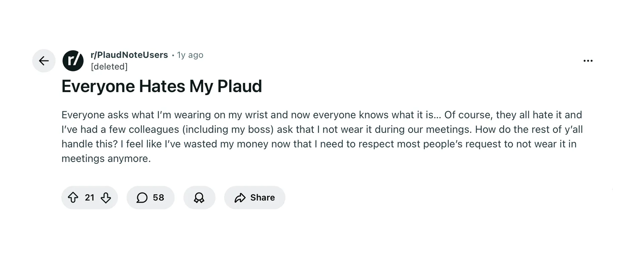Share the Plaud post
The height and width of the screenshot is (253, 644).
pyautogui.click(x=255, y=198)
